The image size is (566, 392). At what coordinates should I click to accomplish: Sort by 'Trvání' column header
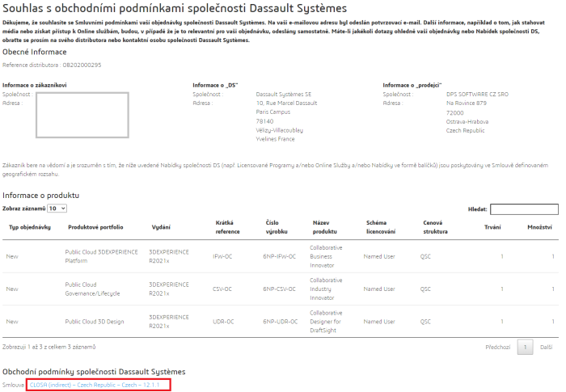492,227
